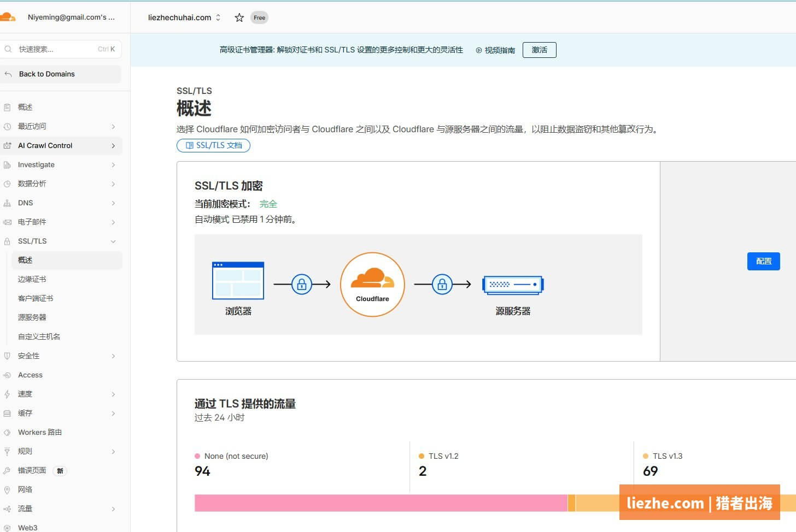Viewport: 796px width, 532px height.
Task: Expand the DNS submenu
Action: (x=113, y=203)
